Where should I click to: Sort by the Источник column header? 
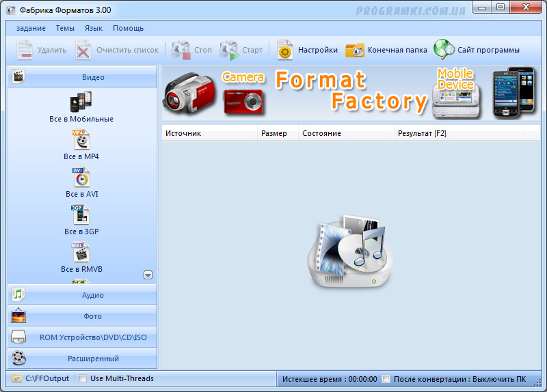[x=209, y=133]
